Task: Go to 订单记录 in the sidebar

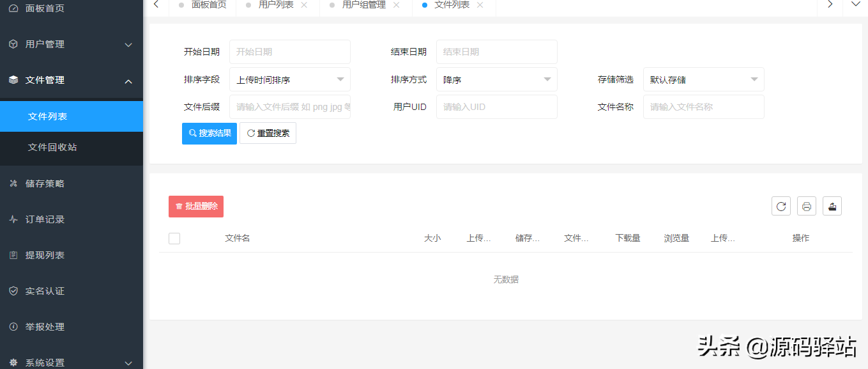Action: tap(72, 219)
